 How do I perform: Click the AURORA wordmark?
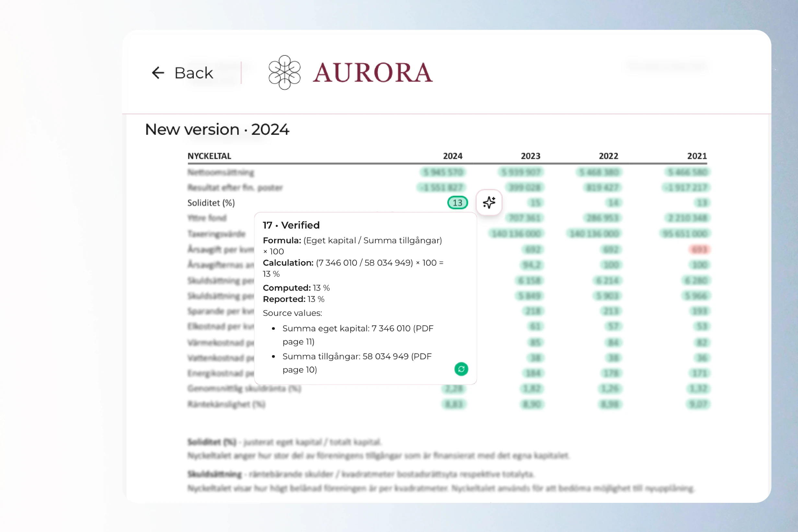click(x=373, y=73)
